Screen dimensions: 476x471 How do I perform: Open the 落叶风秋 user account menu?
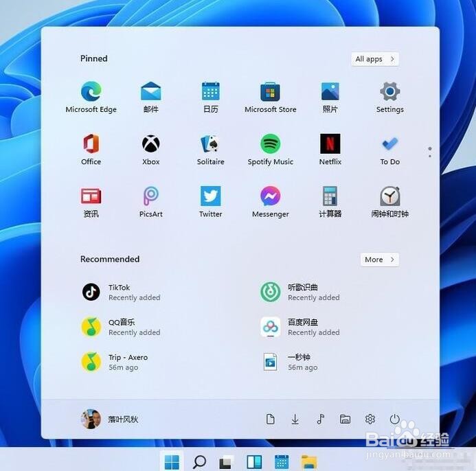(x=110, y=419)
